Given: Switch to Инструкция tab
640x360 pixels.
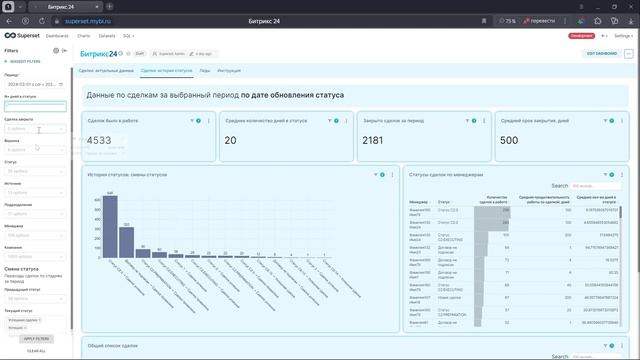Looking at the screenshot, I should 229,71.
